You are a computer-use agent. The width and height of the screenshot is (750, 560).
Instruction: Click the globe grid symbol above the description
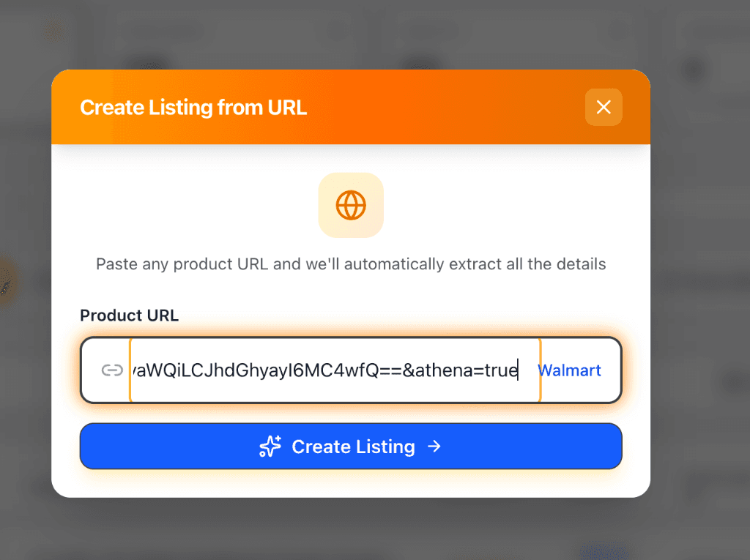[x=351, y=205]
